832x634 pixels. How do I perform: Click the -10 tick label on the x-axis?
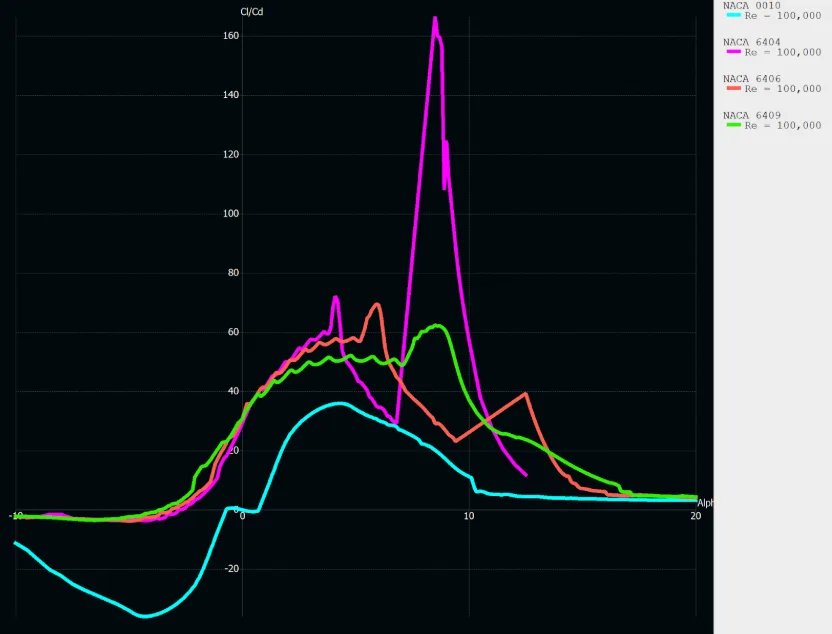tap(16, 515)
